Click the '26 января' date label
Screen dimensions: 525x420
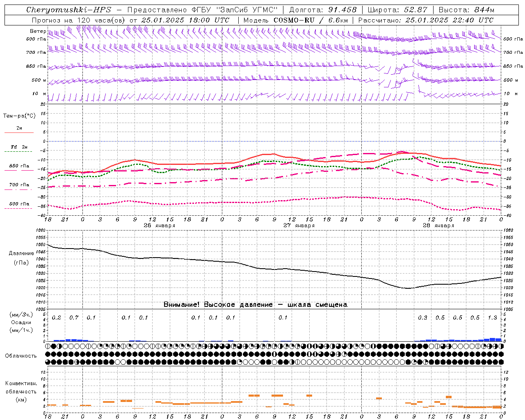[159, 226]
